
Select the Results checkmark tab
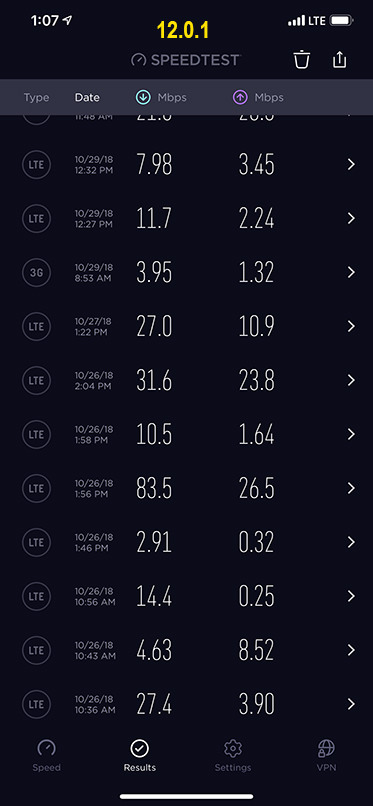click(139, 755)
